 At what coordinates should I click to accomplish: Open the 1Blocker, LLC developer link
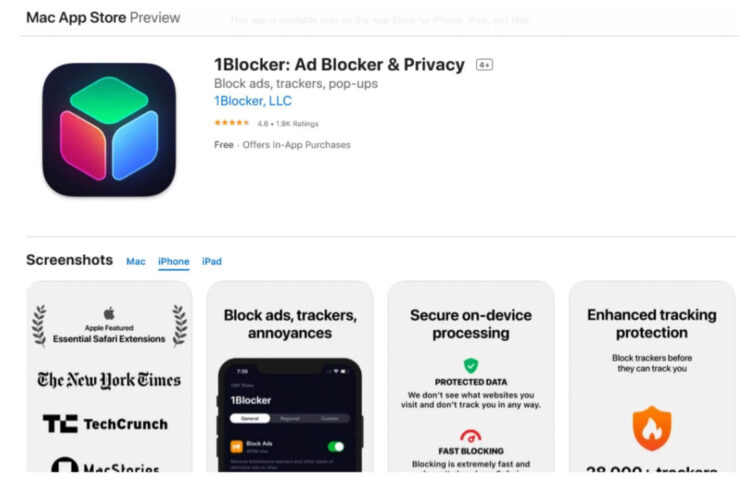coord(253,101)
